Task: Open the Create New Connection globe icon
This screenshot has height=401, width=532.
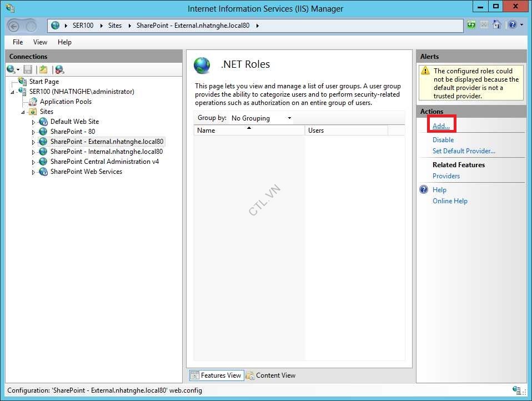Action: 10,69
